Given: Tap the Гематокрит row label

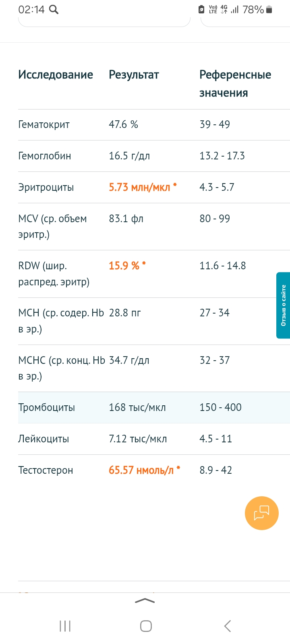Looking at the screenshot, I should click(44, 124).
